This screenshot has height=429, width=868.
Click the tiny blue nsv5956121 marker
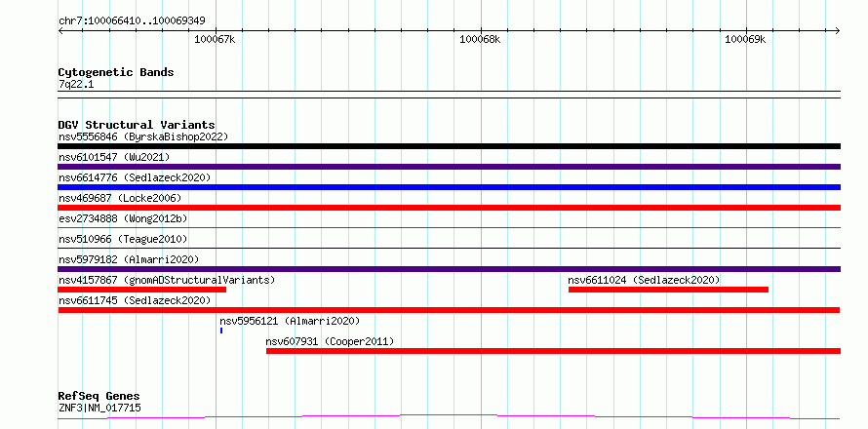point(221,331)
